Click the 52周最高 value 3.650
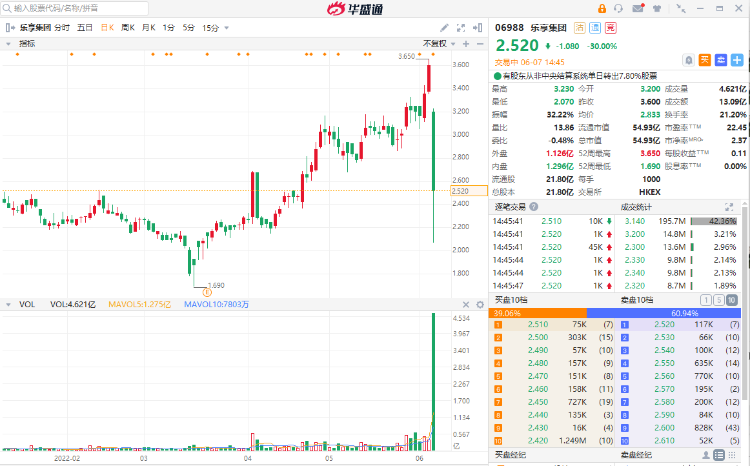The image size is (750, 466). pos(650,153)
